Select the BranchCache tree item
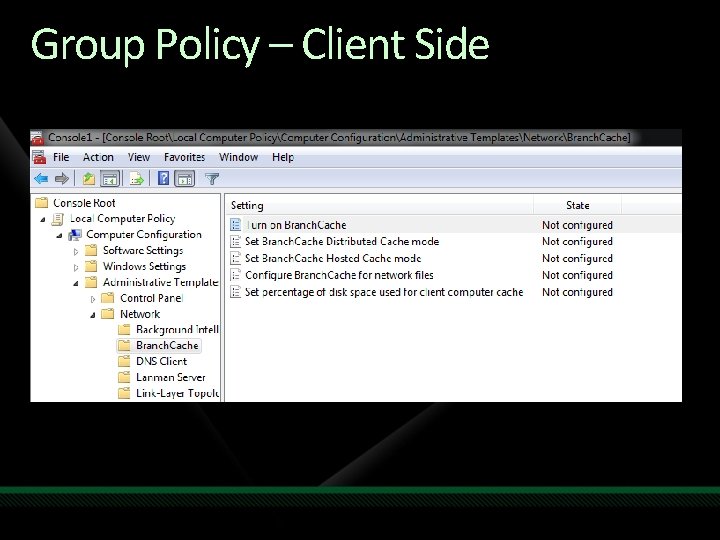 pyautogui.click(x=167, y=345)
